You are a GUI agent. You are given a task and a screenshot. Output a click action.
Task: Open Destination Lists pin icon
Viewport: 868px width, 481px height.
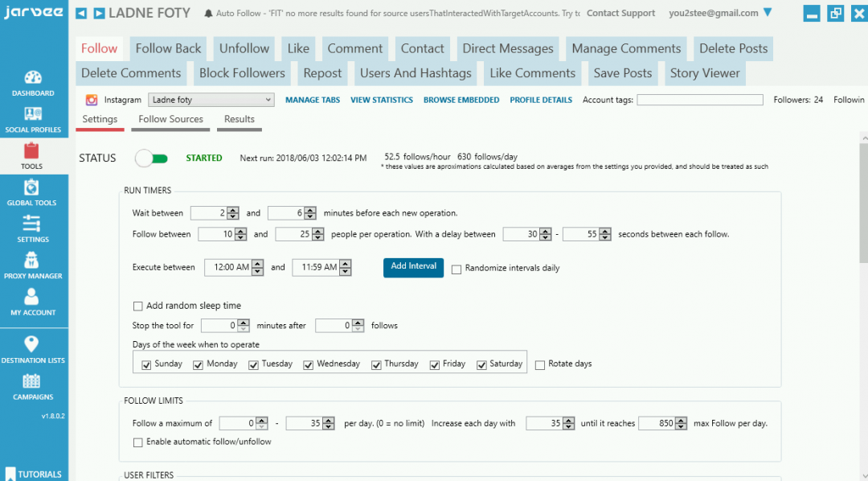point(32,344)
